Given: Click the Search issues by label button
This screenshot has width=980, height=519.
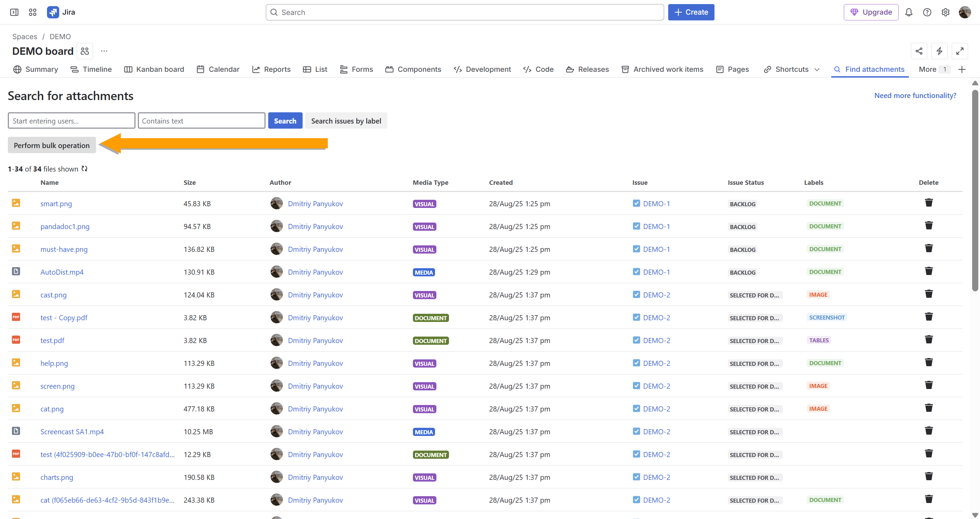Looking at the screenshot, I should [346, 121].
